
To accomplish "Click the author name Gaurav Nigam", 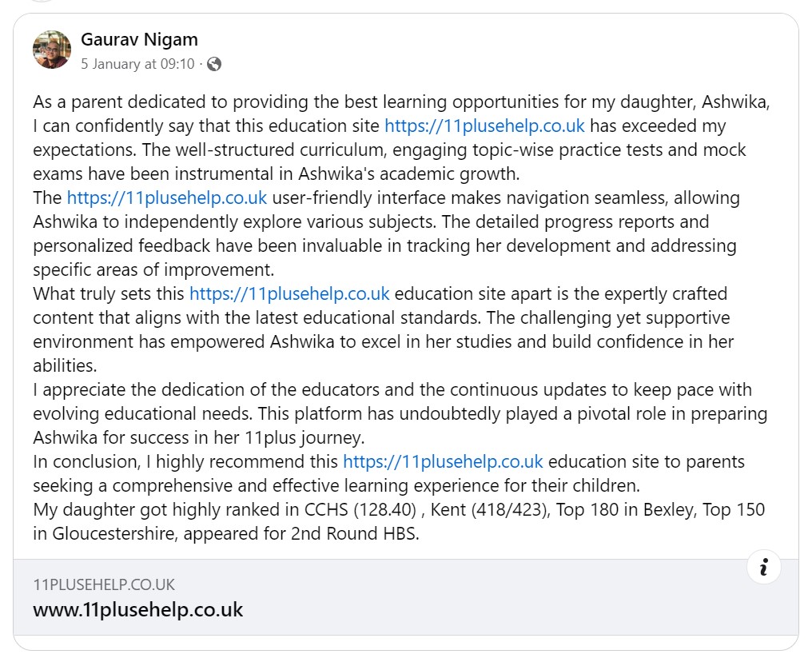I will [x=139, y=39].
